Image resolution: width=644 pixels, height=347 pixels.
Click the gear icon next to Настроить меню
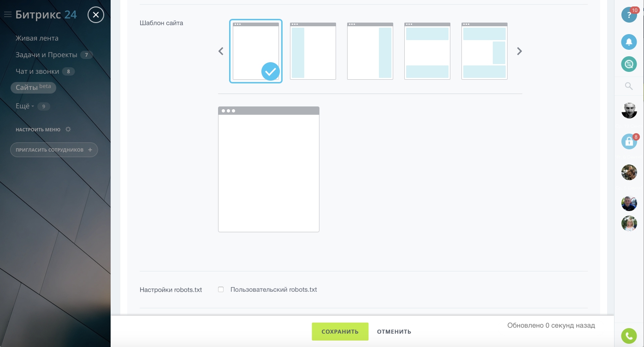[68, 129]
